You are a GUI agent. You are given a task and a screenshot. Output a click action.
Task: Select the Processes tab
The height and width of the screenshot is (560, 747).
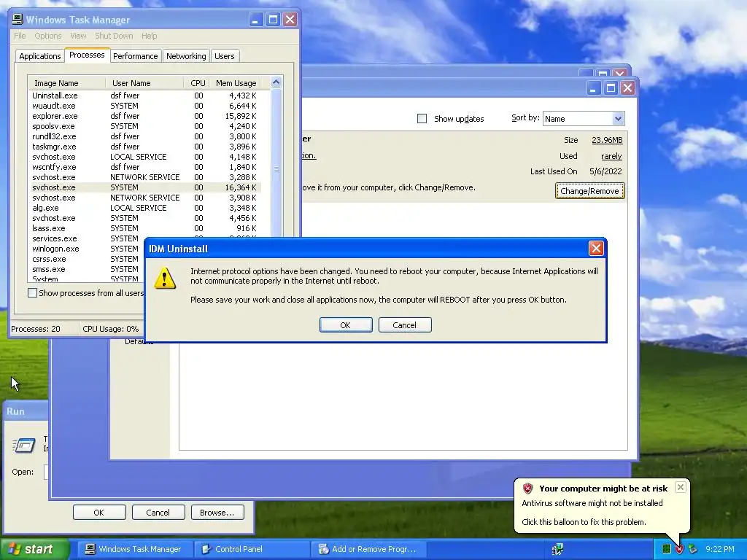(87, 55)
